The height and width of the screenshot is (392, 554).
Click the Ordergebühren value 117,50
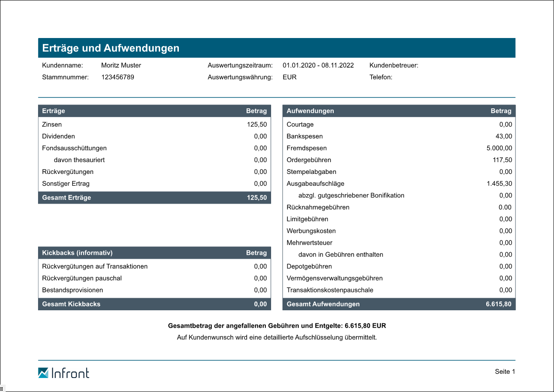coord(502,160)
